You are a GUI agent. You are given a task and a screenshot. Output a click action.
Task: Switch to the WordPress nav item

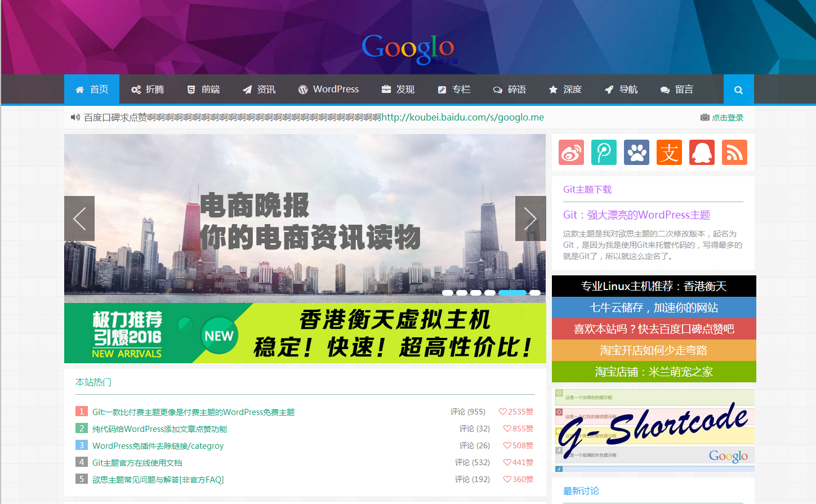[x=328, y=89]
